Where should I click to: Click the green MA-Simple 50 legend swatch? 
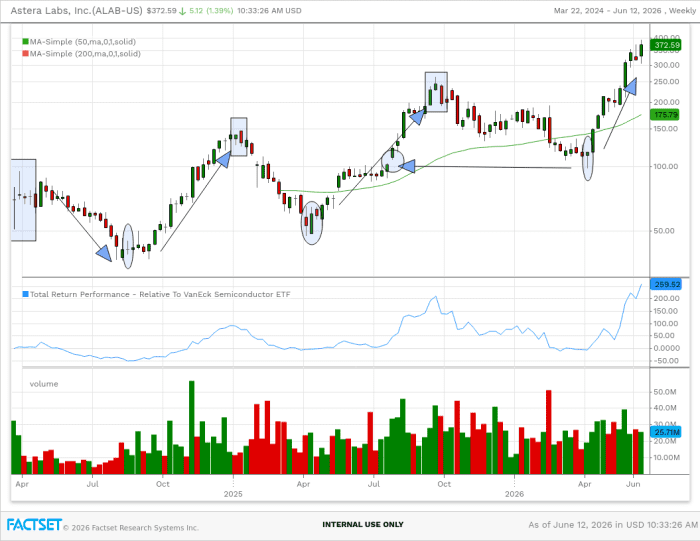coord(25,42)
